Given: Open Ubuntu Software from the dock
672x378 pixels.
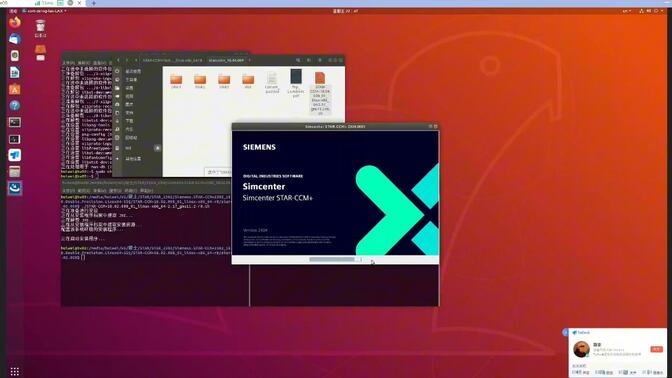Looking at the screenshot, I should [x=15, y=89].
